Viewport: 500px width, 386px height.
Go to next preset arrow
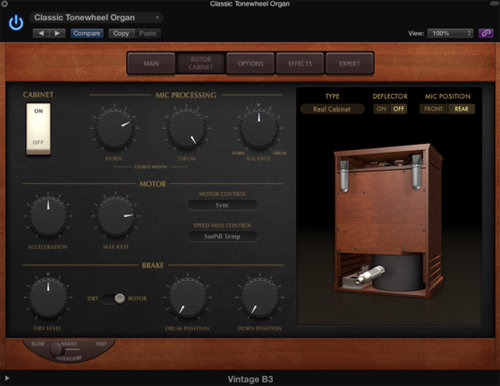(57, 33)
